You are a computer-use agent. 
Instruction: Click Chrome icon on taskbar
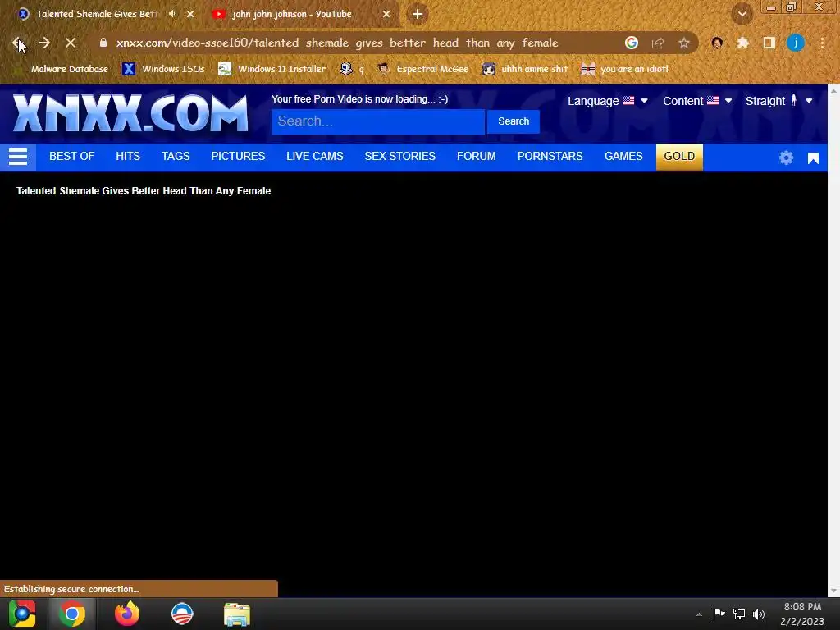[72, 614]
